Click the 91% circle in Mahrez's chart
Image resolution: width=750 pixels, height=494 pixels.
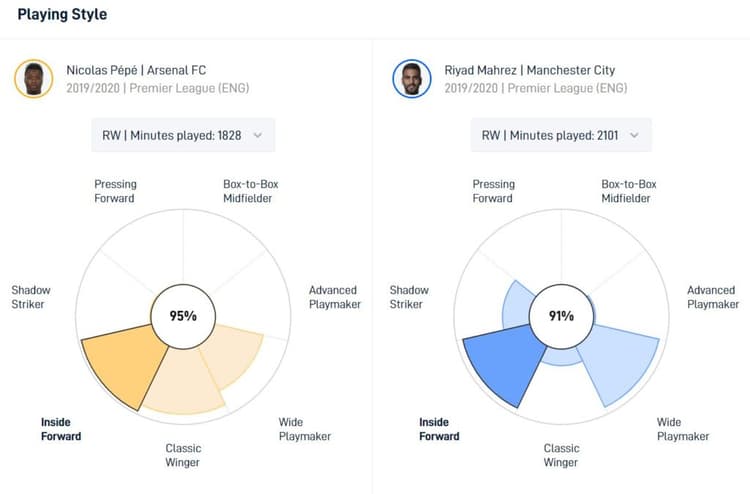click(561, 316)
